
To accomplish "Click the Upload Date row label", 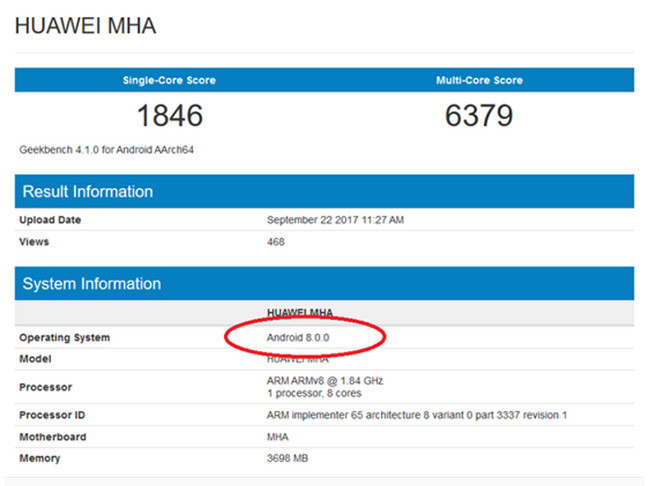I will [x=50, y=220].
